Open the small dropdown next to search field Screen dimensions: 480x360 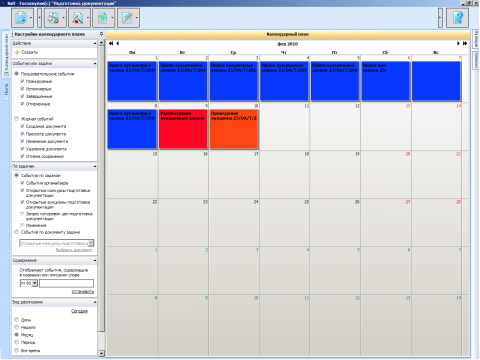click(x=35, y=283)
